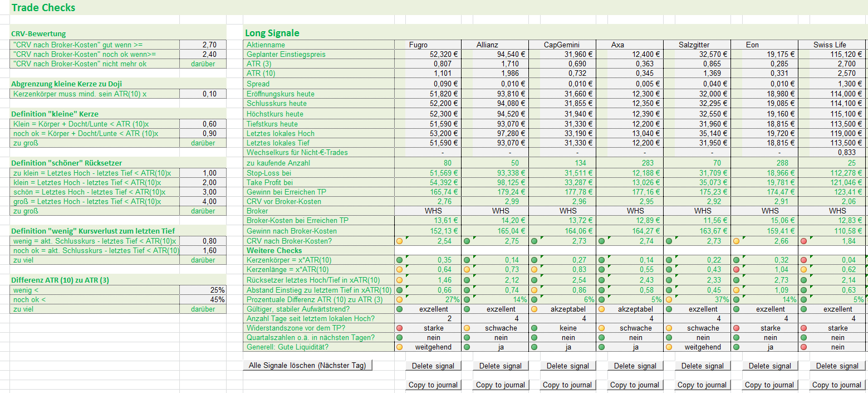Click the green Quartalszahlen indicator for Allianz
Image resolution: width=868 pixels, height=393 pixels.
pos(467,338)
